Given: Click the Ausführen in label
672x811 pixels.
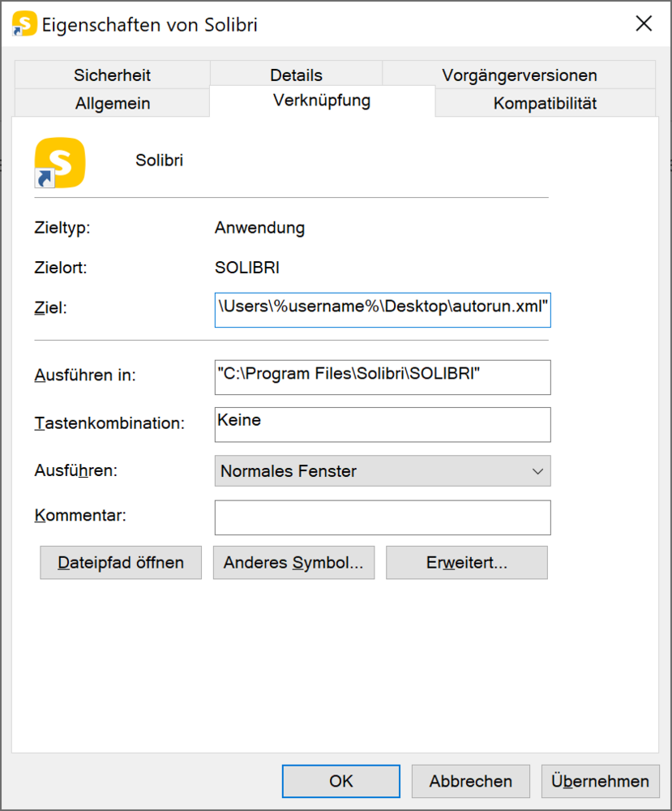Looking at the screenshot, I should pyautogui.click(x=85, y=375).
